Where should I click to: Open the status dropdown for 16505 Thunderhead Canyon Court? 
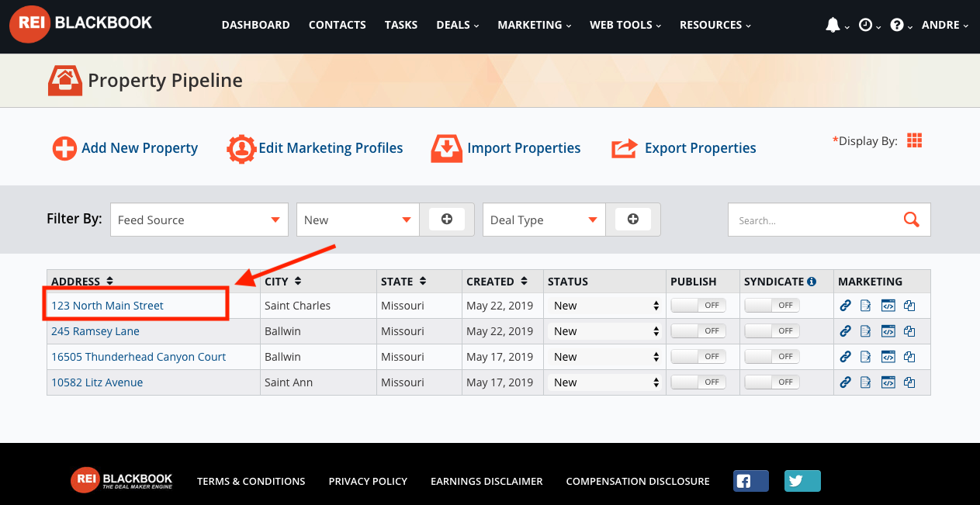605,357
